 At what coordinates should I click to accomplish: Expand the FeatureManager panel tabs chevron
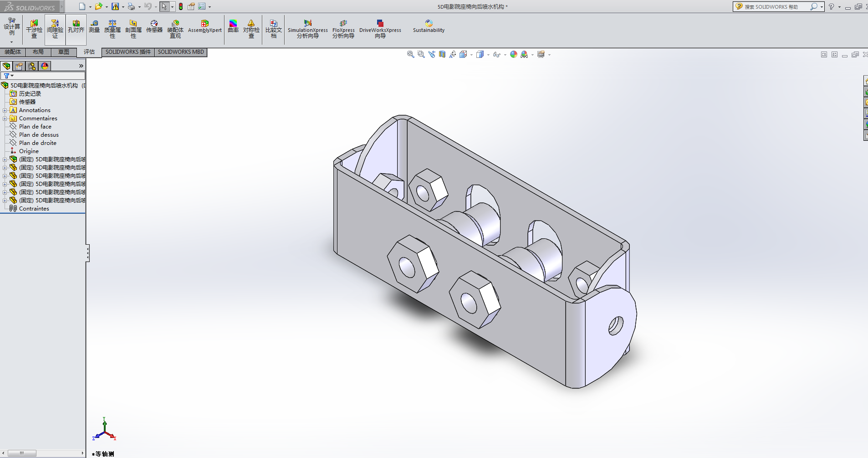point(81,66)
